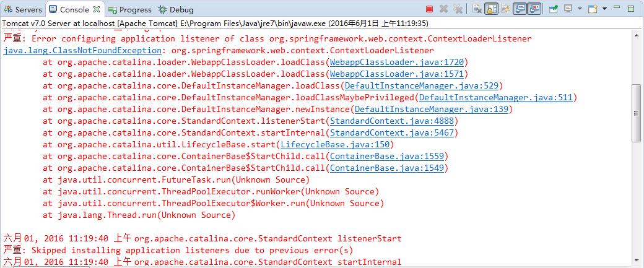Click the Servers tab icon
The height and width of the screenshot is (268, 644).
point(9,9)
